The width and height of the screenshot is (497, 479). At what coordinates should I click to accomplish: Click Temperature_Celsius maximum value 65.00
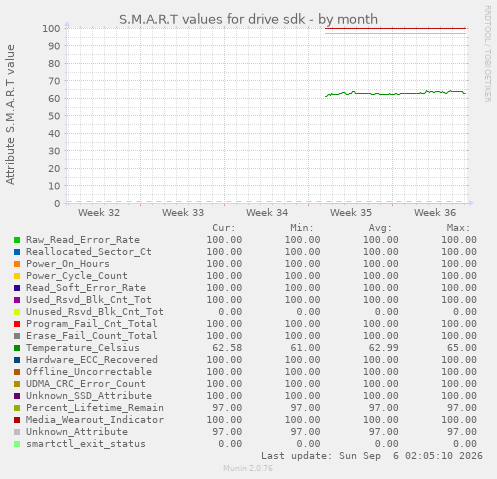pos(462,348)
